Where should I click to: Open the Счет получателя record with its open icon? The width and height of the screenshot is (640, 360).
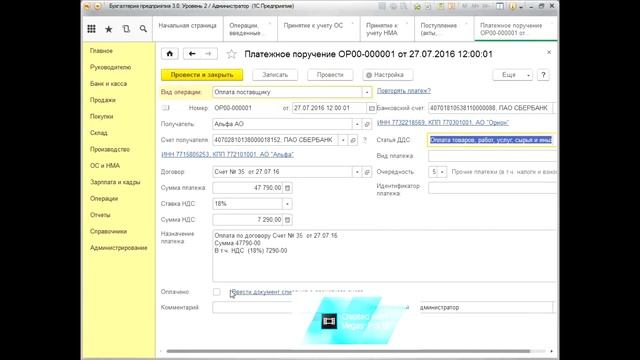pyautogui.click(x=353, y=140)
